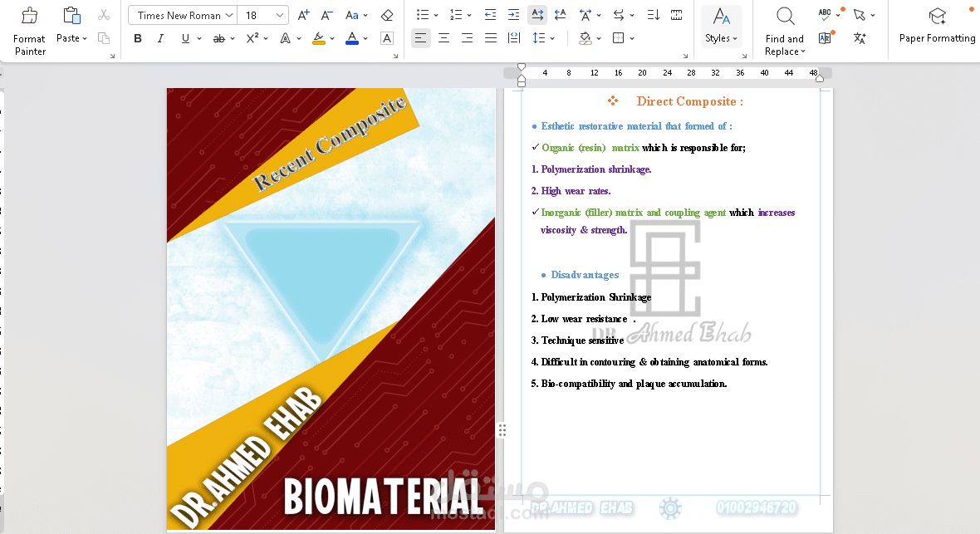Click the Paste clipboard icon
Viewport: 980px width, 534px height.
[72, 16]
